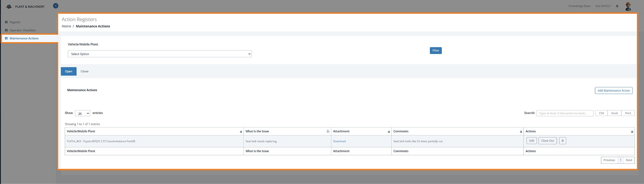Click the Maintenance Actions breadcrumb text
The height and width of the screenshot is (184, 644).
pyautogui.click(x=93, y=26)
